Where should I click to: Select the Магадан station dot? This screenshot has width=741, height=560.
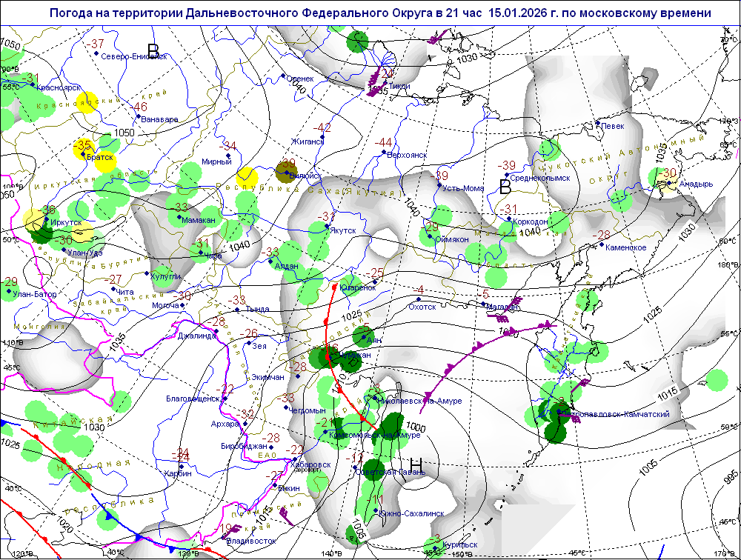click(x=484, y=304)
